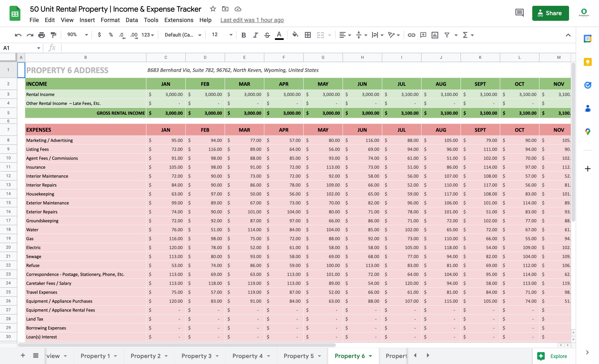Click the Undo icon

click(x=18, y=35)
